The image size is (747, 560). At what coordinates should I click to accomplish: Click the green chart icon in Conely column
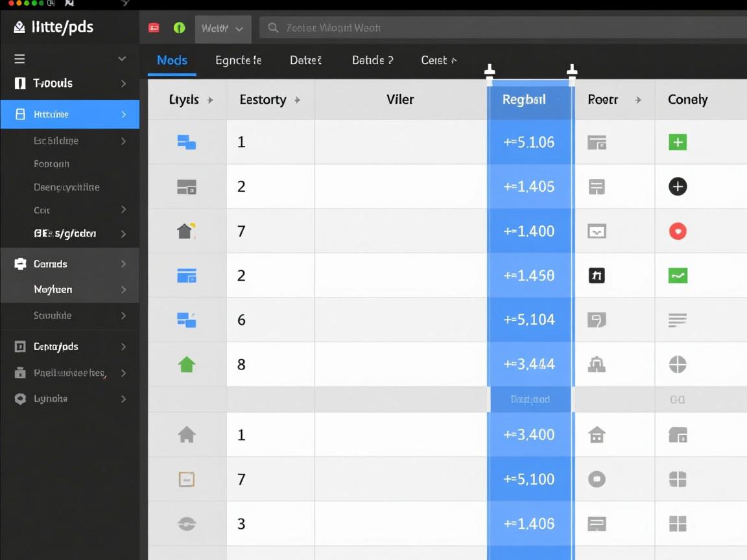tap(678, 275)
